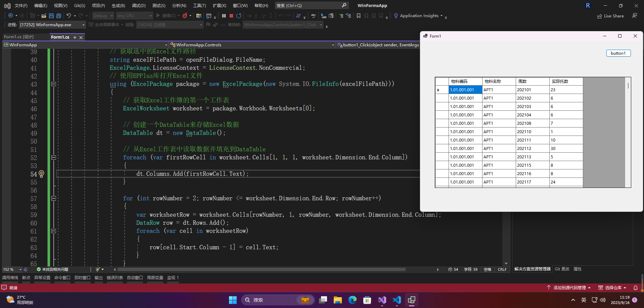
Task: Navigate backward with the back arrow icon
Action: point(10,16)
